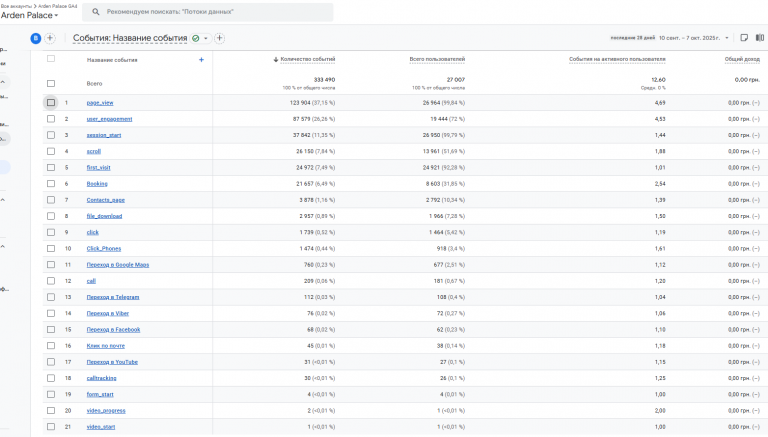
Task: Expand the date range dropdown arrow
Action: click(727, 38)
